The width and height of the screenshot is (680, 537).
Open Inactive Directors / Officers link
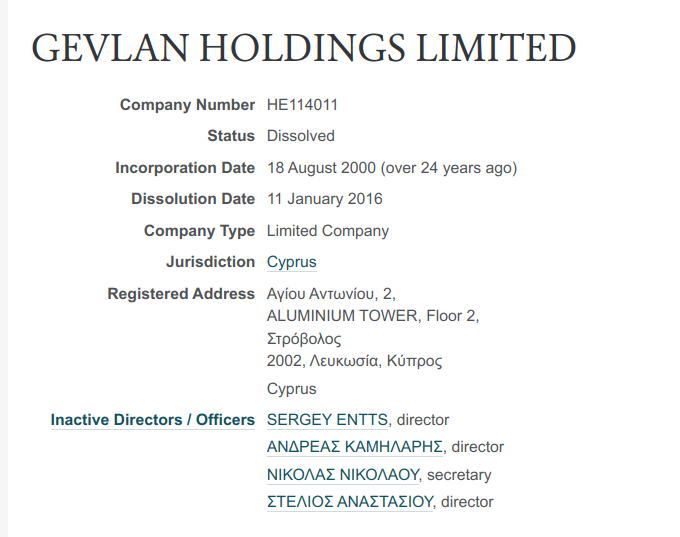153,420
